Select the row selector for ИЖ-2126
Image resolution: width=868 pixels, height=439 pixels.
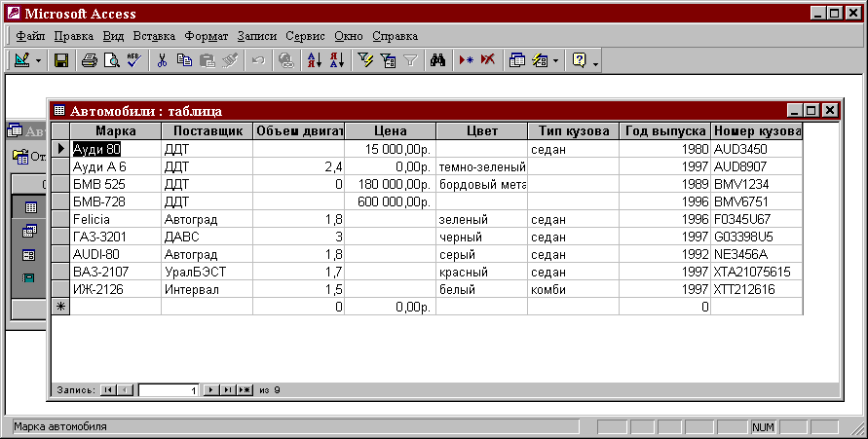(61, 289)
